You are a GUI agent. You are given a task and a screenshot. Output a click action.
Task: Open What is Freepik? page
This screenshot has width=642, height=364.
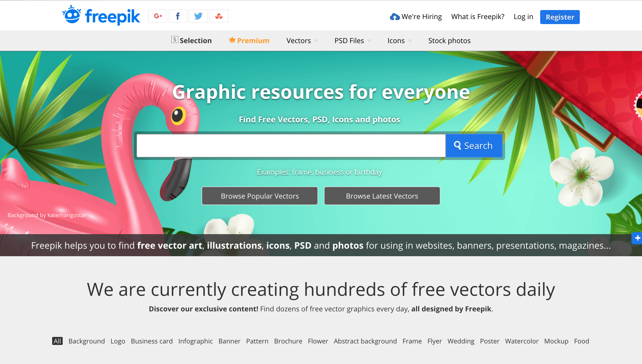[x=478, y=17]
